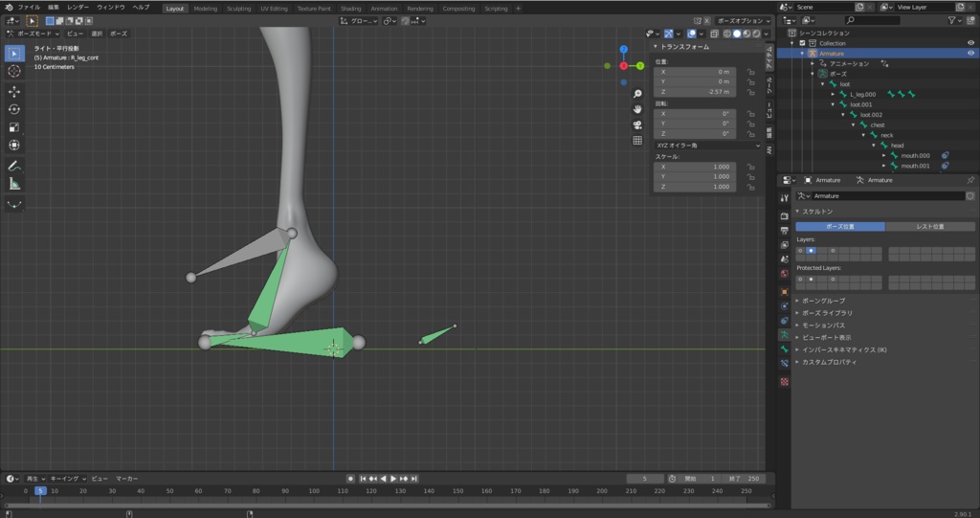The image size is (980, 518).
Task: Switch to the Sculpting workspace tab
Action: coord(238,9)
